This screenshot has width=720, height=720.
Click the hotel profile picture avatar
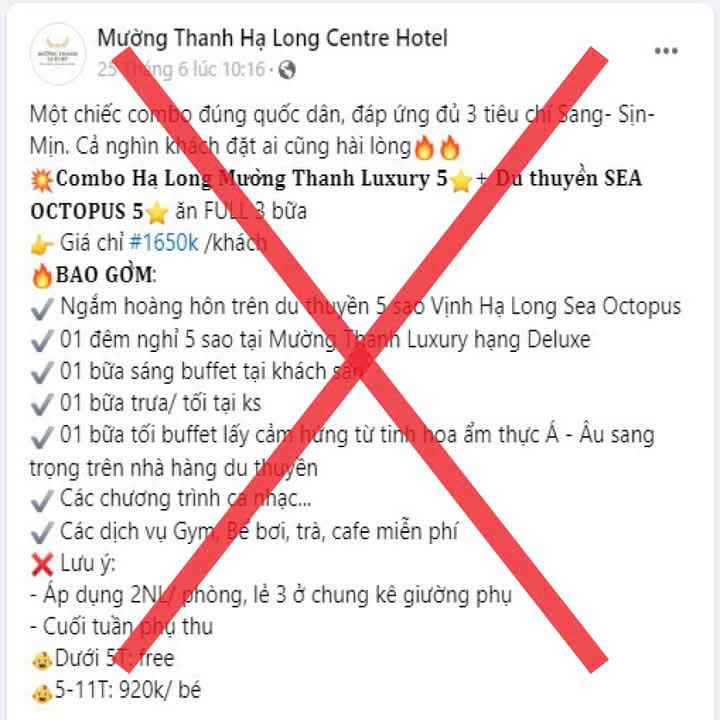[58, 54]
